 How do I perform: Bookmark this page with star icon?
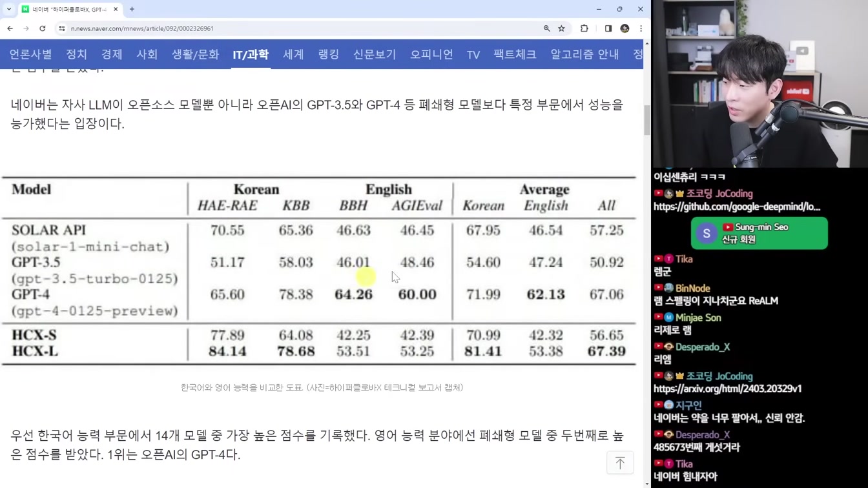[562, 28]
